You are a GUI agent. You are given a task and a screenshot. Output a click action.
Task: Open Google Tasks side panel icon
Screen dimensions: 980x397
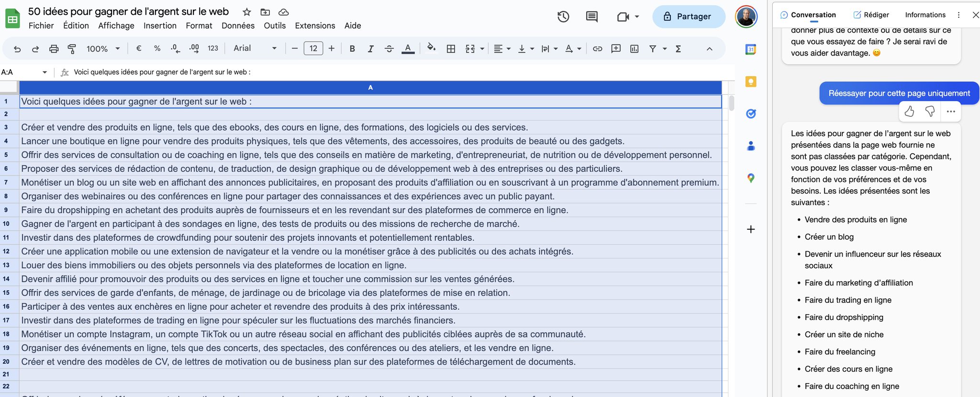click(751, 113)
